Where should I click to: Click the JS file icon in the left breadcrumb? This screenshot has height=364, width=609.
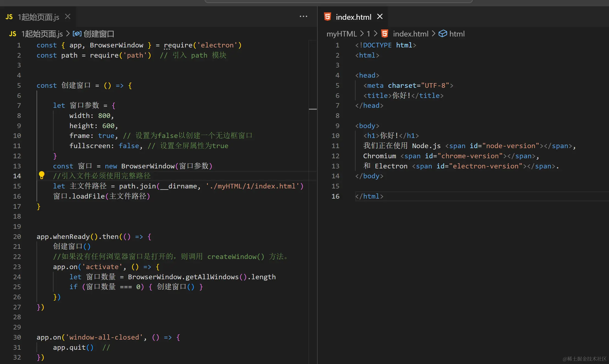pos(13,34)
